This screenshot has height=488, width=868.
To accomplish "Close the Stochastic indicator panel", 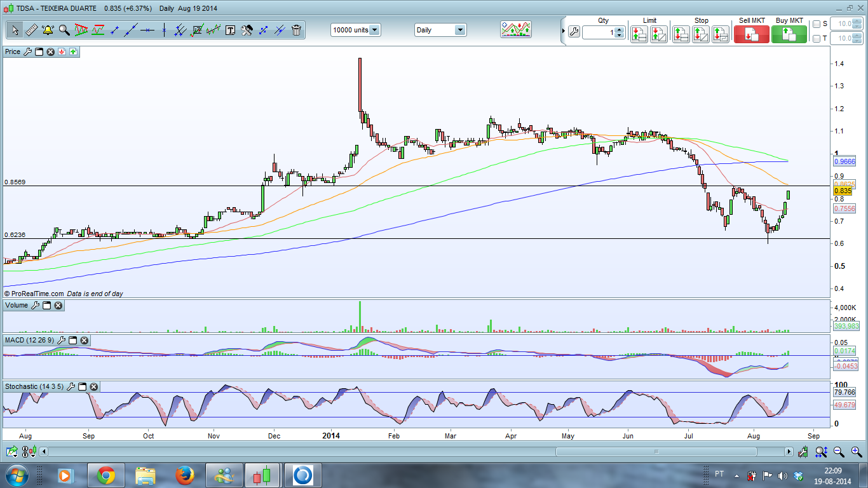I will tap(93, 386).
